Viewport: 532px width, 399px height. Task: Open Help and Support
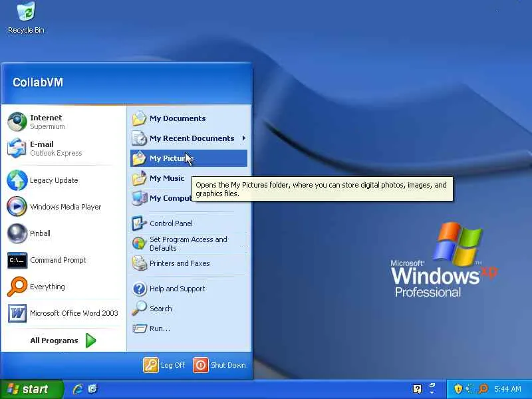189,289
